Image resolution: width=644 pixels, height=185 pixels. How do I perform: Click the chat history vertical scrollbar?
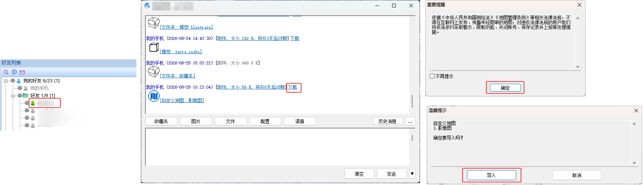point(412,65)
